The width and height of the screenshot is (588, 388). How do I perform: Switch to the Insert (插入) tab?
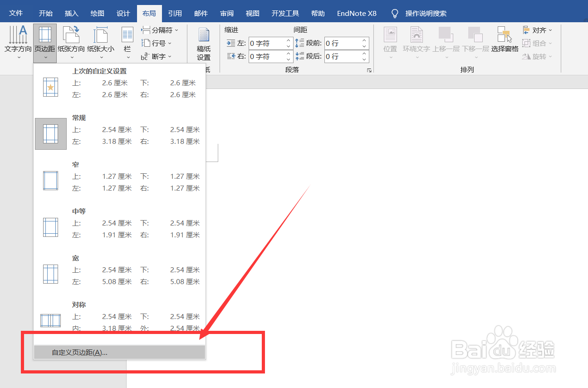71,13
